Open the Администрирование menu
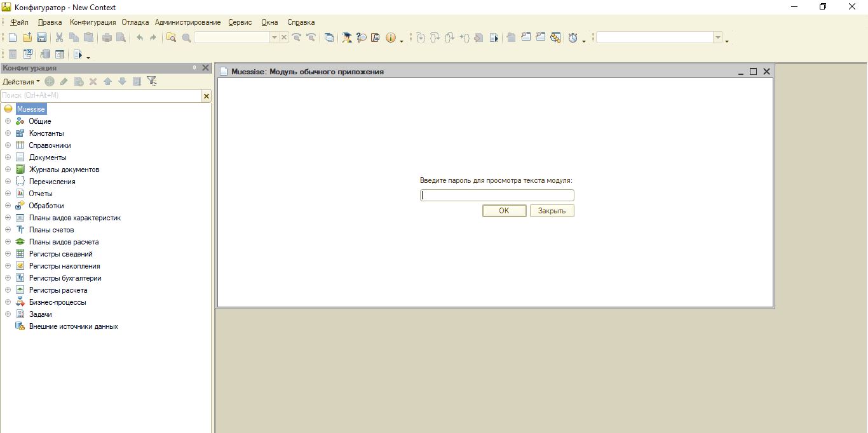 point(187,22)
